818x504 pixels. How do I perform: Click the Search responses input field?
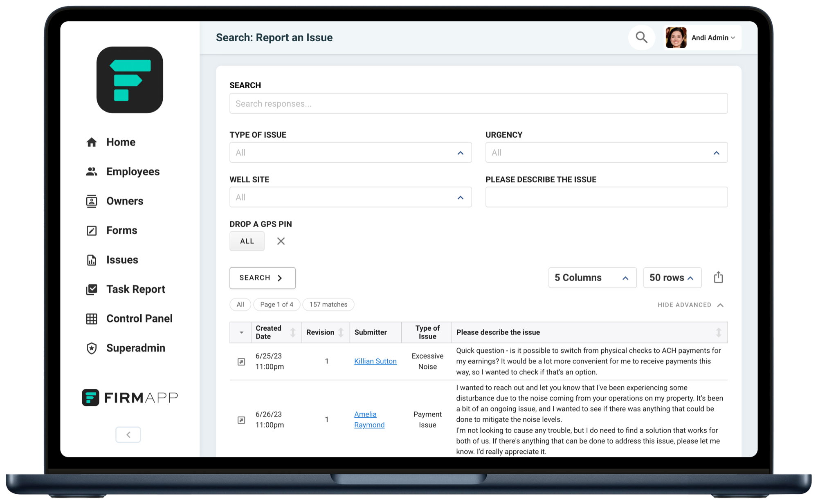pos(478,103)
